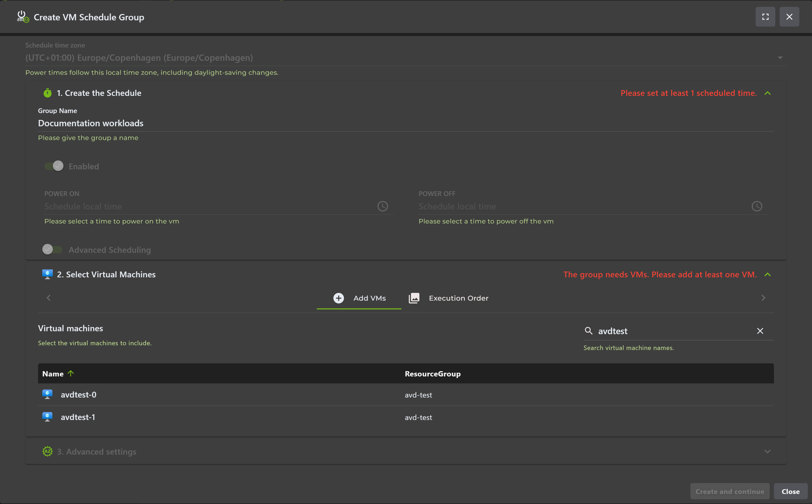Collapse the Create the Schedule section
Viewport: 812px width, 504px height.
(x=767, y=93)
